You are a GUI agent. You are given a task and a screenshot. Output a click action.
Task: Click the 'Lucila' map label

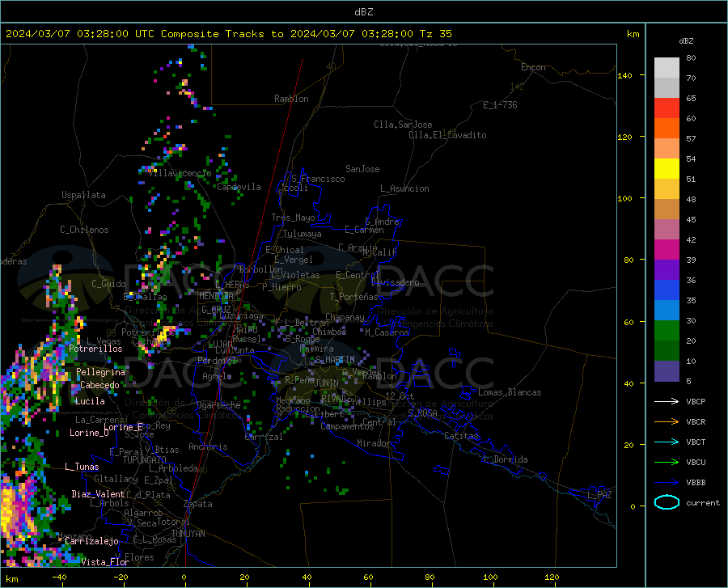point(90,401)
